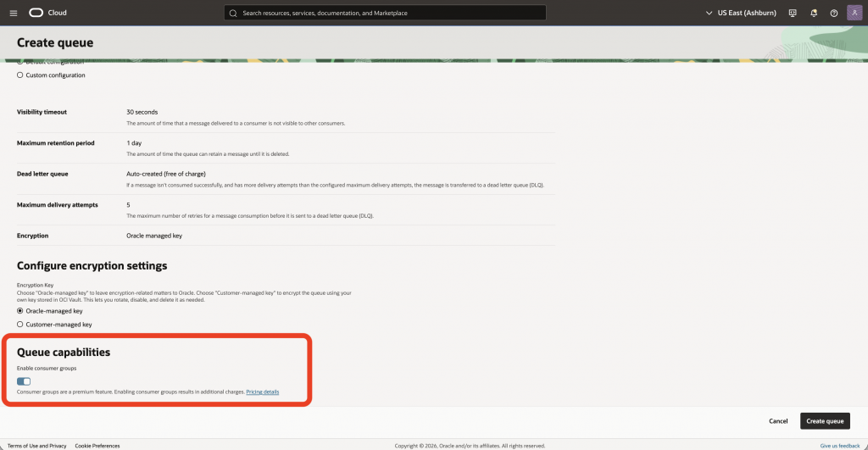
Task: Click the 'Configure encryption settings' heading
Action: point(92,266)
